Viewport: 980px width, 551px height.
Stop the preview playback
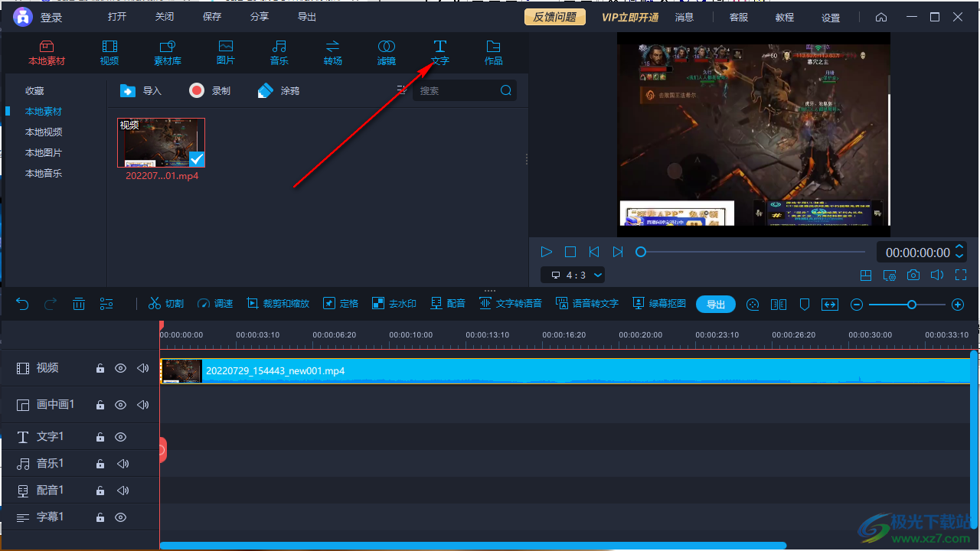click(x=570, y=252)
